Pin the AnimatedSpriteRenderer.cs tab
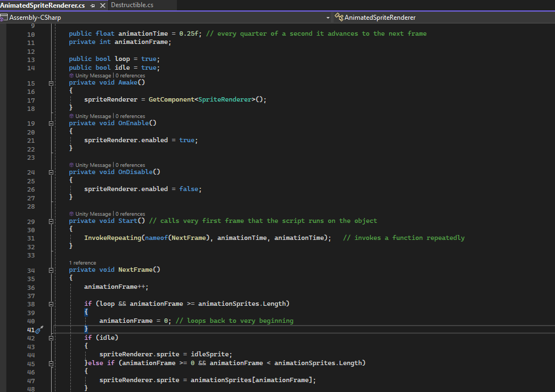The width and height of the screenshot is (555, 392). (x=93, y=5)
